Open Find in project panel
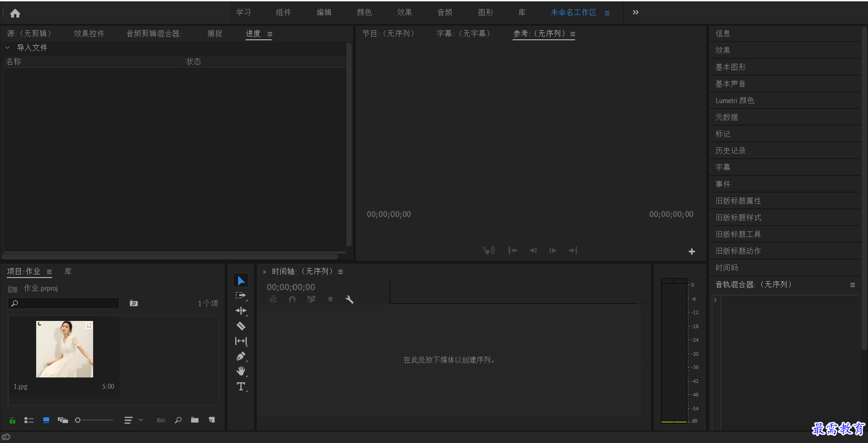Image resolution: width=868 pixels, height=443 pixels. (178, 420)
